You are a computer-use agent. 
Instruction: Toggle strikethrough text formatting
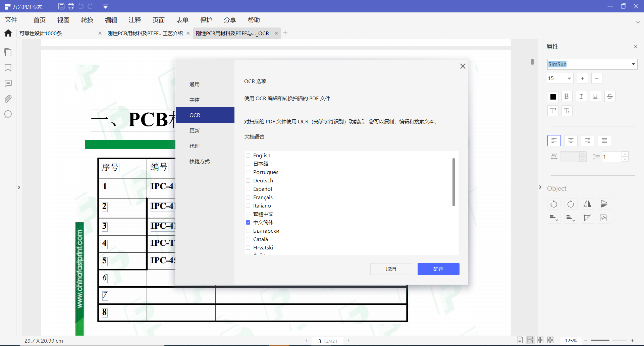click(610, 97)
